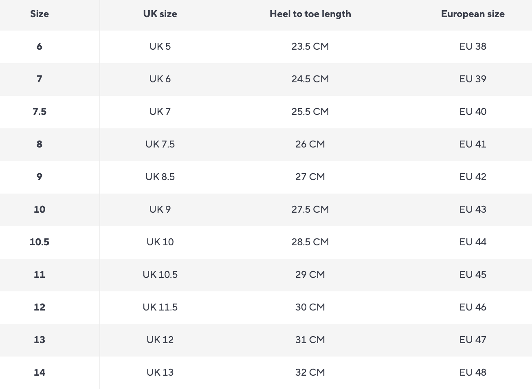Click the Size column header
This screenshot has height=392, width=532.
coord(40,14)
